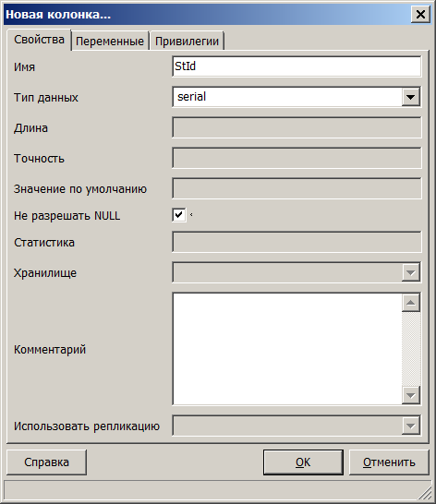Click the Статистика field

coord(297,242)
